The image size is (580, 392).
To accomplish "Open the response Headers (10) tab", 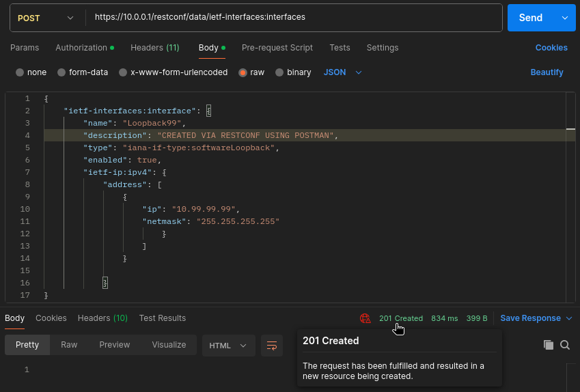I will 102,318.
